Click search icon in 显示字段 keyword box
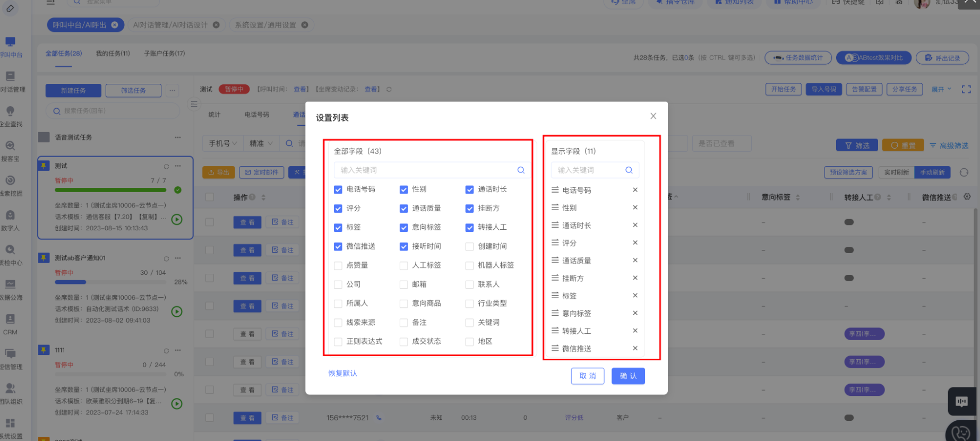 click(x=629, y=170)
